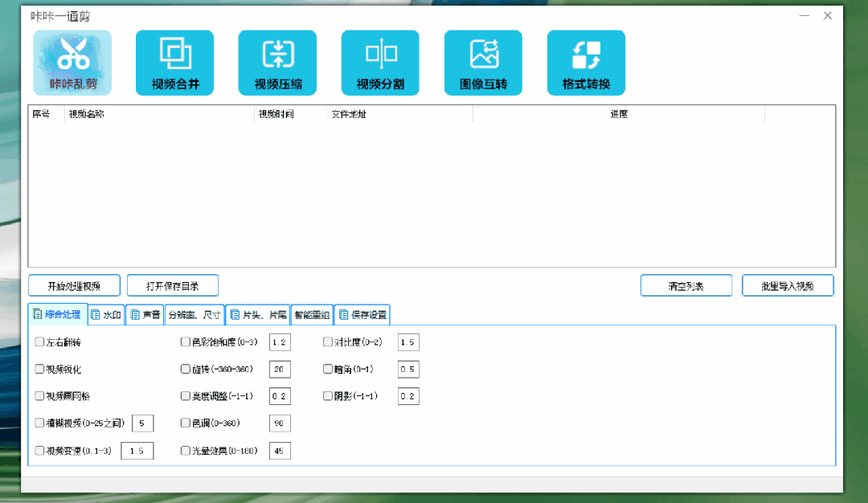
Task: Click the 视频名称 column header
Action: pyautogui.click(x=159, y=114)
